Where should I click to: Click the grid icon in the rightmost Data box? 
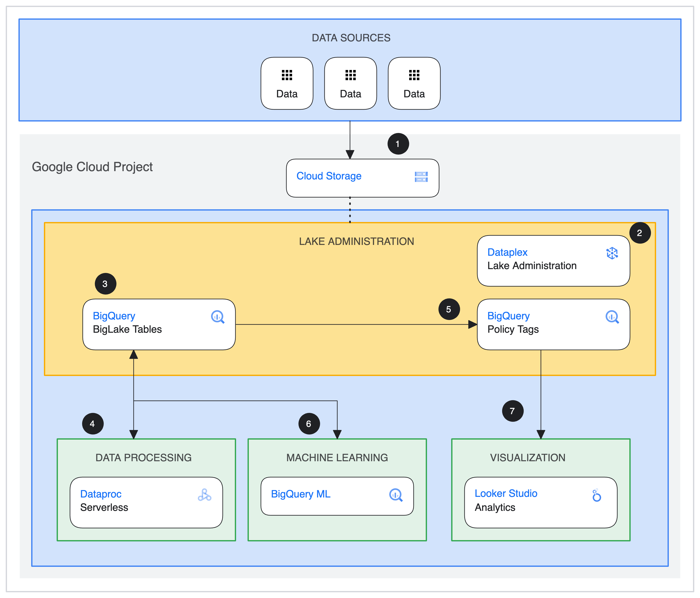pyautogui.click(x=414, y=75)
